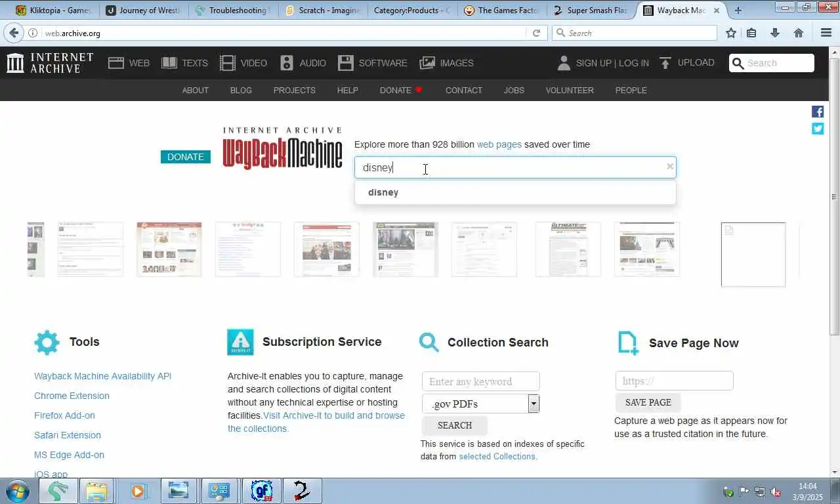The width and height of the screenshot is (840, 504).
Task: Open the JOBS menu item
Action: [x=514, y=91]
